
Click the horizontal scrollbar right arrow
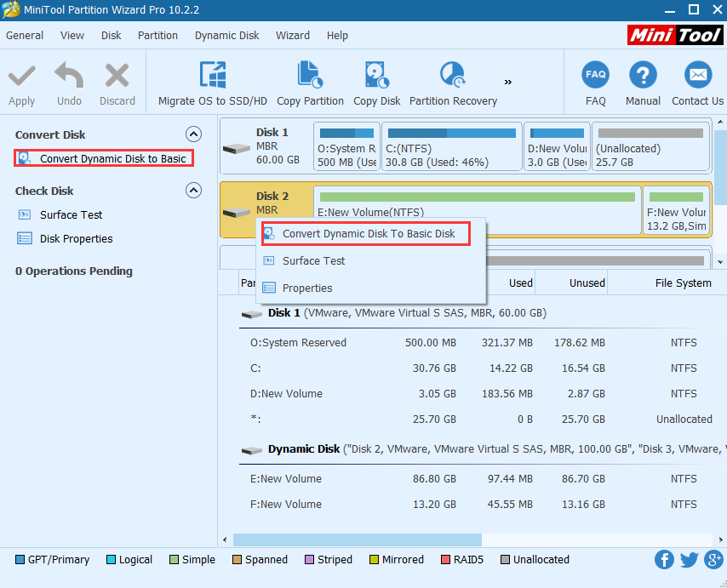721,539
